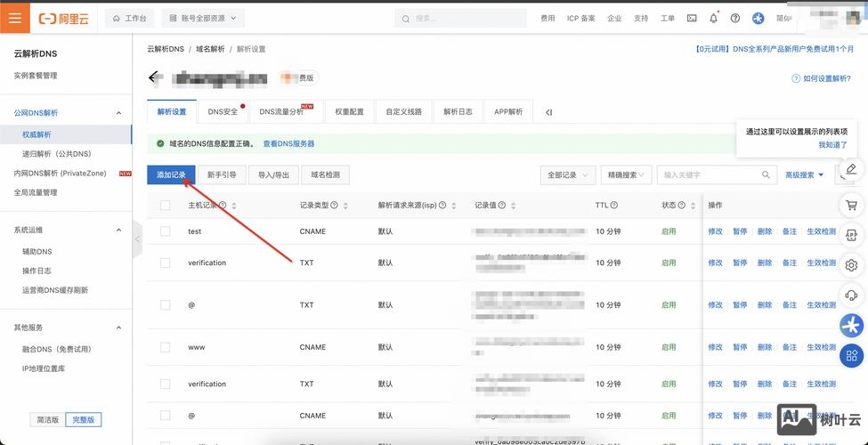The height and width of the screenshot is (445, 868).
Task: Open notifications bell icon
Action: (714, 19)
